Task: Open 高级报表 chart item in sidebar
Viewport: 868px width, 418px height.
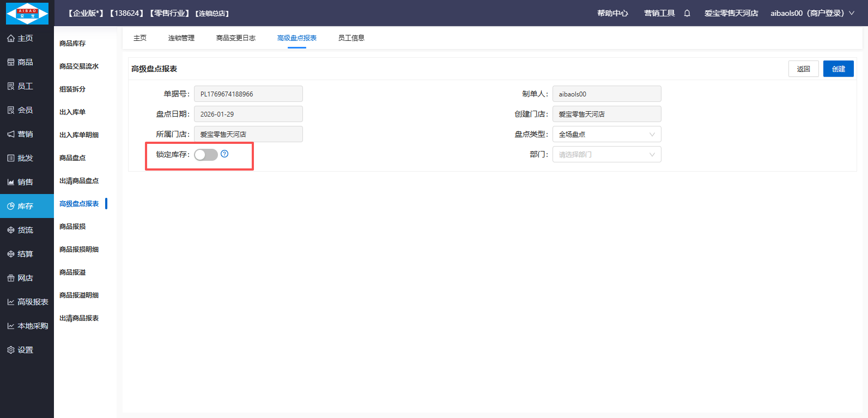Action: [x=27, y=302]
